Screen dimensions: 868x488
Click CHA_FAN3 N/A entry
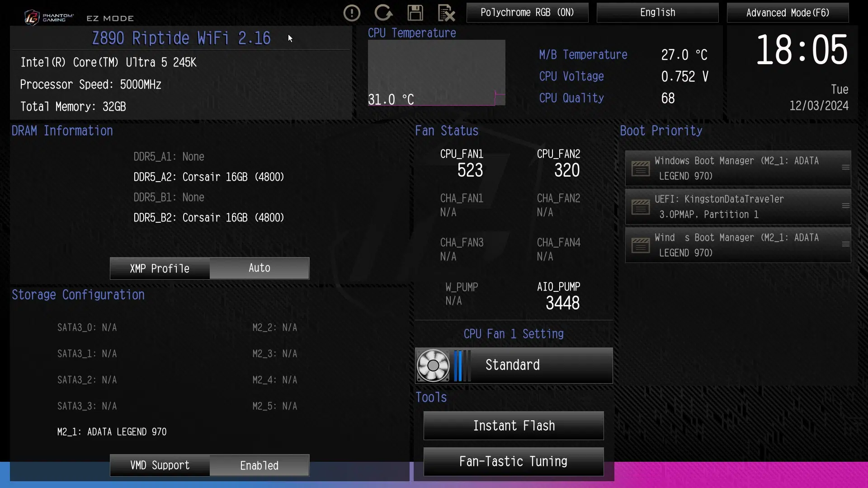click(462, 249)
